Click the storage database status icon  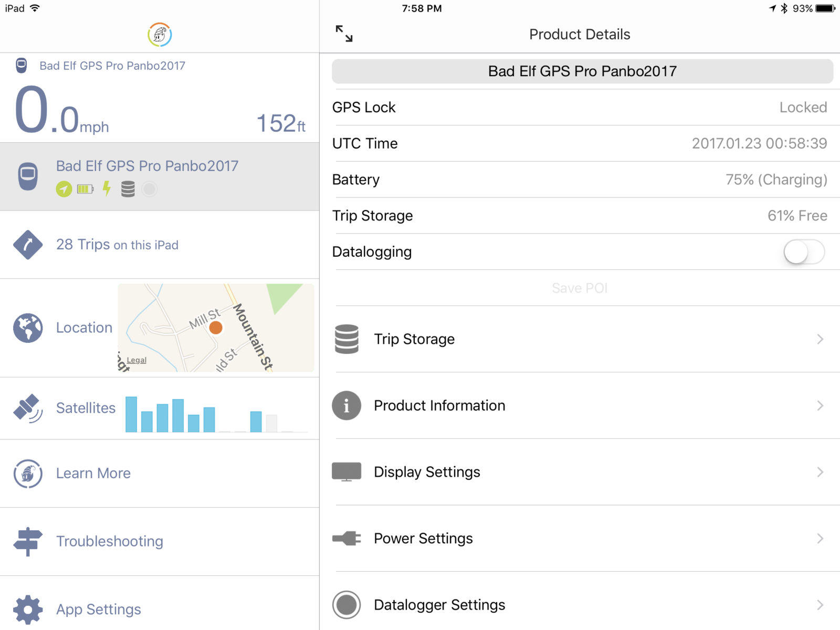[x=128, y=189]
